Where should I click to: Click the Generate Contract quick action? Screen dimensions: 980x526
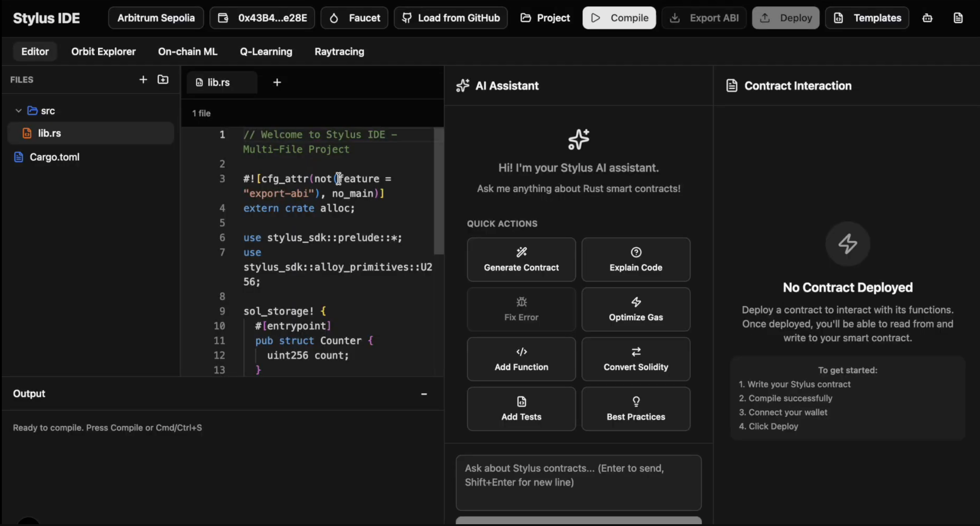pos(521,260)
